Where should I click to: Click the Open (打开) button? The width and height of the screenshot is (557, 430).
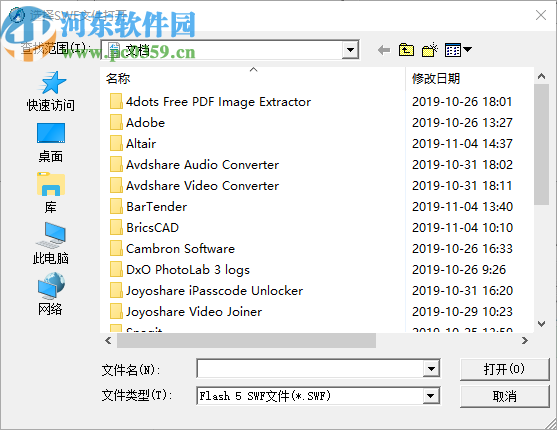click(x=504, y=369)
